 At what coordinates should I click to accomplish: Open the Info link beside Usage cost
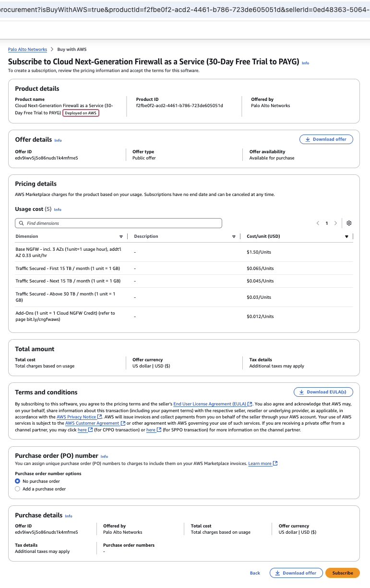click(58, 209)
